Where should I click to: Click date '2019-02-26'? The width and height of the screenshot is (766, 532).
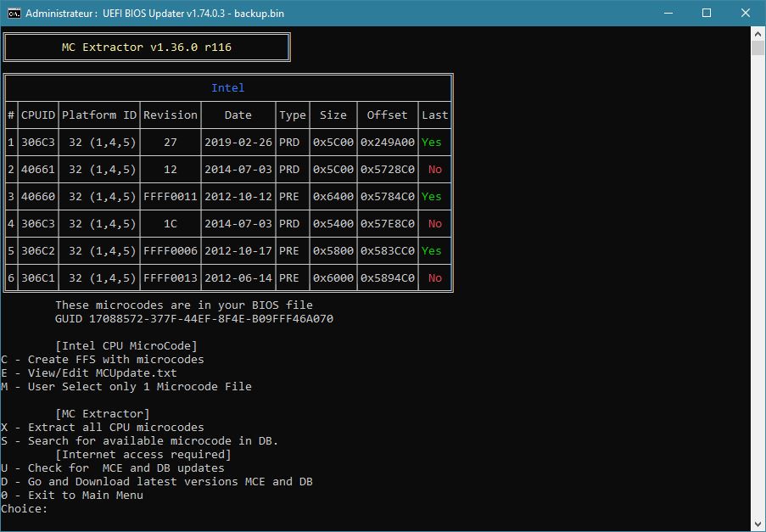point(238,143)
